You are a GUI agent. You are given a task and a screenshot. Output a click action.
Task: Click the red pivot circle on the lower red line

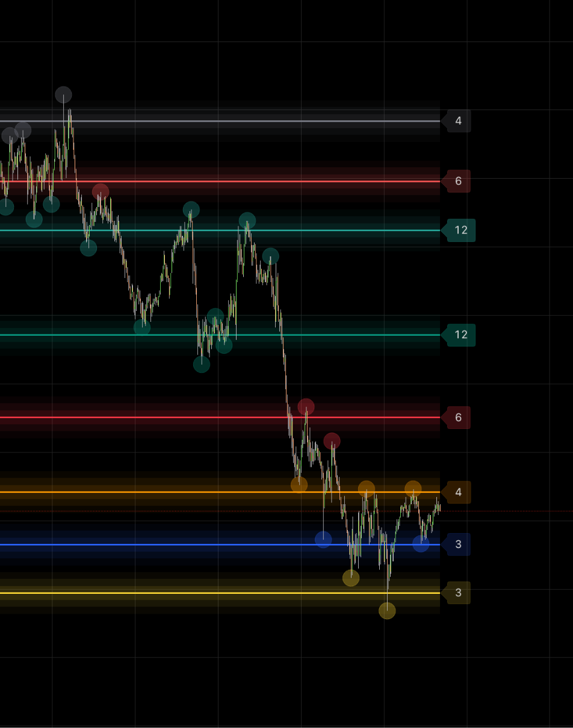tap(306, 407)
